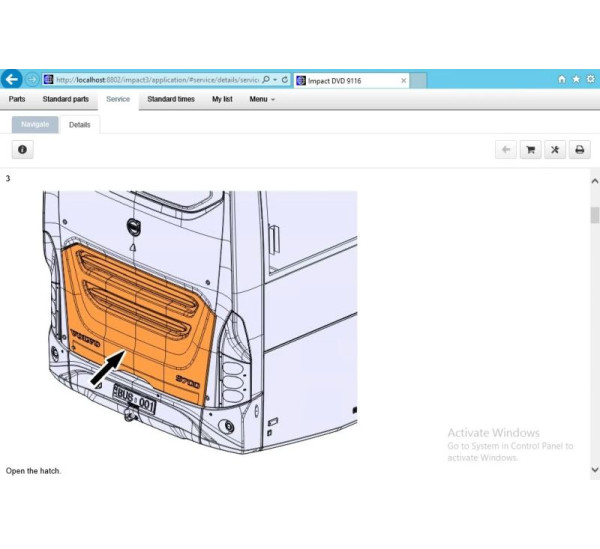Viewport: 600px width, 549px height.
Task: Open the browser home icon
Action: pyautogui.click(x=561, y=80)
